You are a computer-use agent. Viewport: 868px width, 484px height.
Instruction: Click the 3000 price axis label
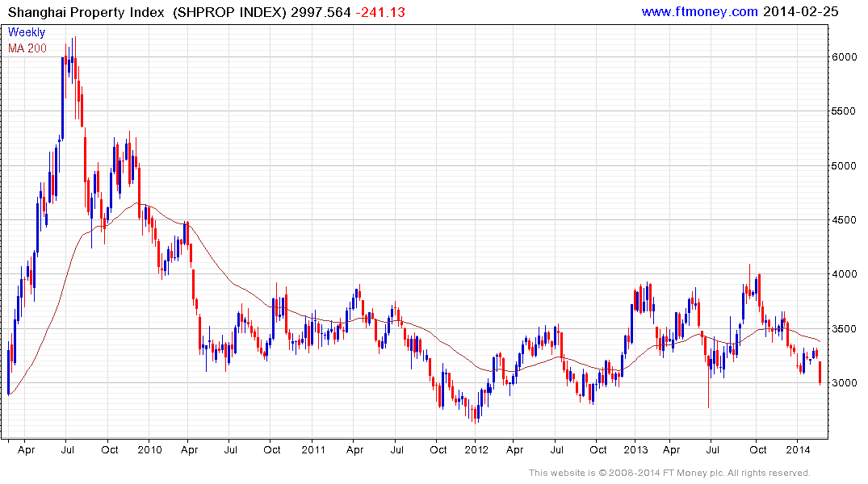coord(844,383)
